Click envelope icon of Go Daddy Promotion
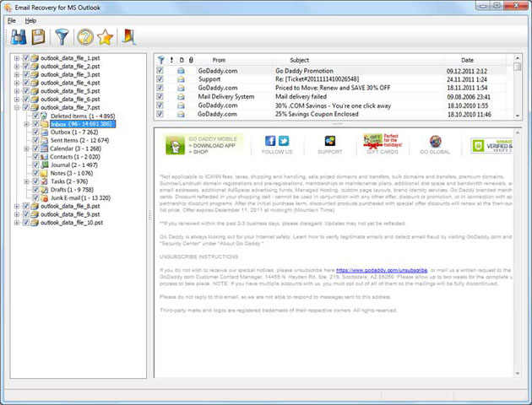Screen dimensions: 532x405 point(181,71)
